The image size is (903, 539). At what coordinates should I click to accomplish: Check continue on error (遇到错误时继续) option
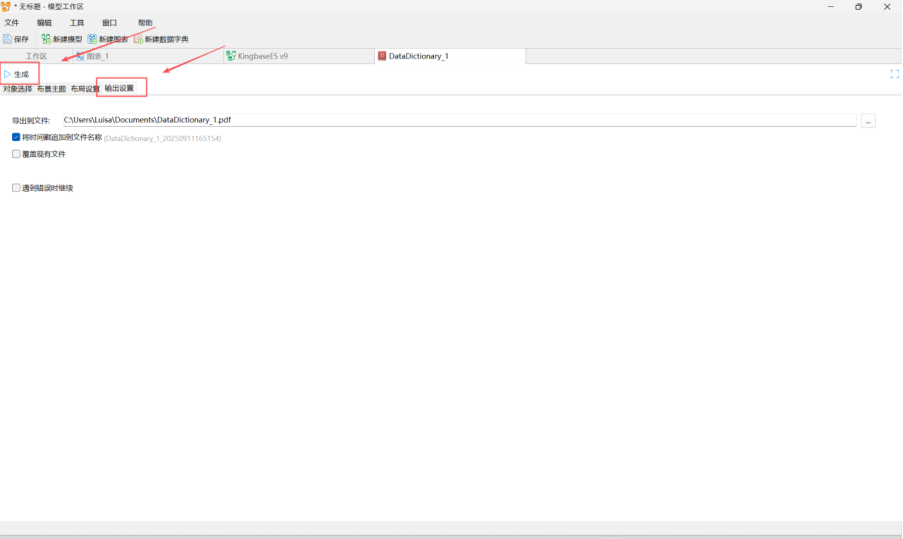pos(16,187)
